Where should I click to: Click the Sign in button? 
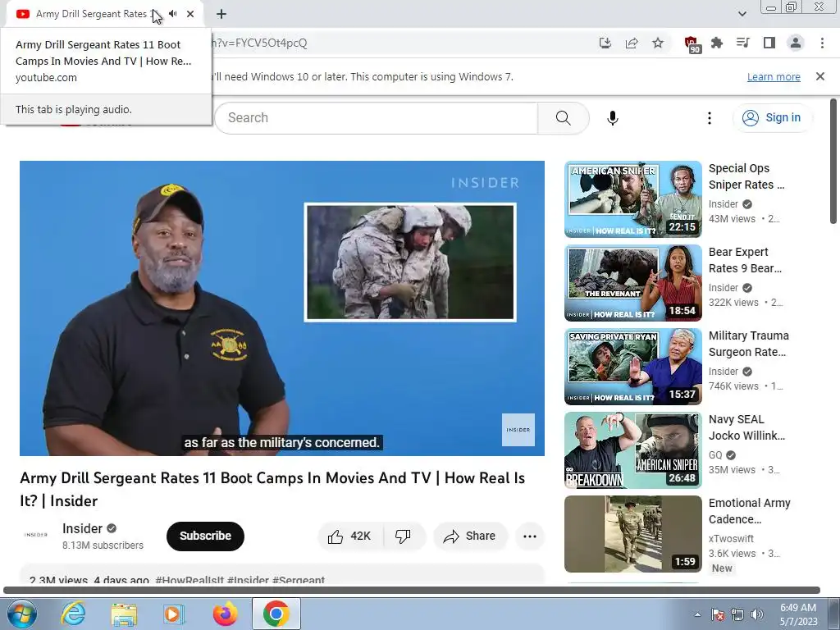[772, 118]
